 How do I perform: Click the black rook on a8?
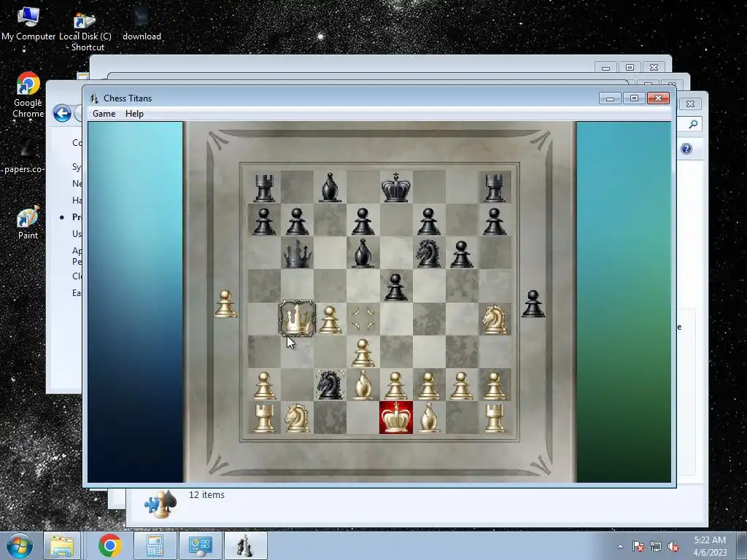coord(264,188)
